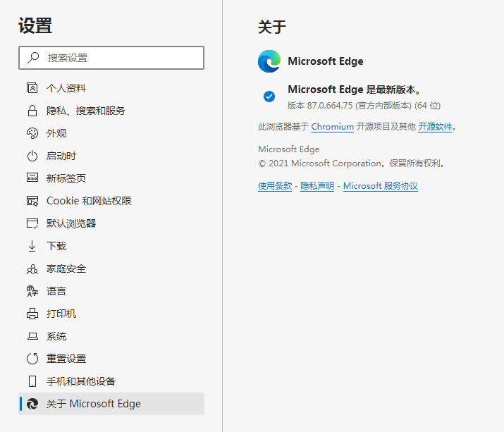Select 默认浏览器 in the sidebar
This screenshot has width=504, height=432.
click(70, 223)
